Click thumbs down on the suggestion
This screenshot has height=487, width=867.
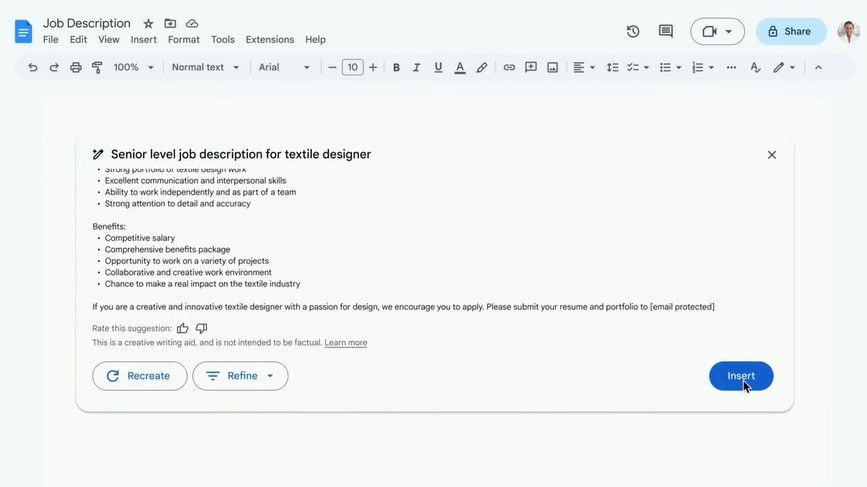click(202, 328)
